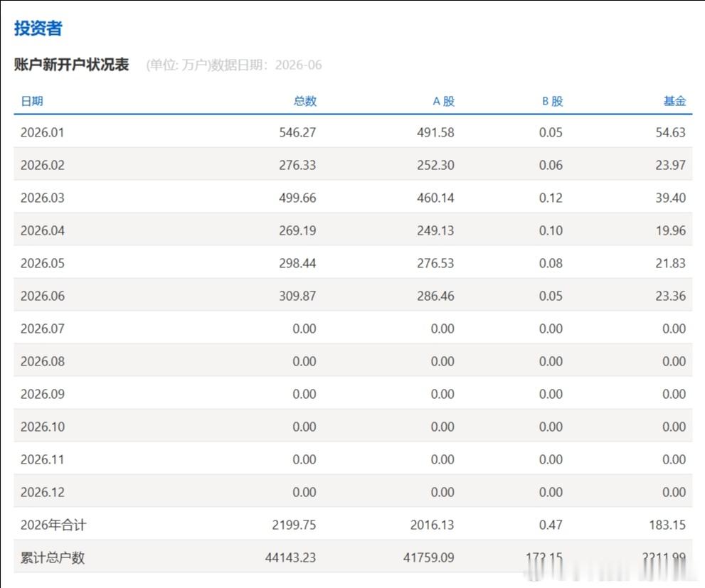Select the 2026.12 date cell
Screen dimensions: 705x588
pos(42,492)
